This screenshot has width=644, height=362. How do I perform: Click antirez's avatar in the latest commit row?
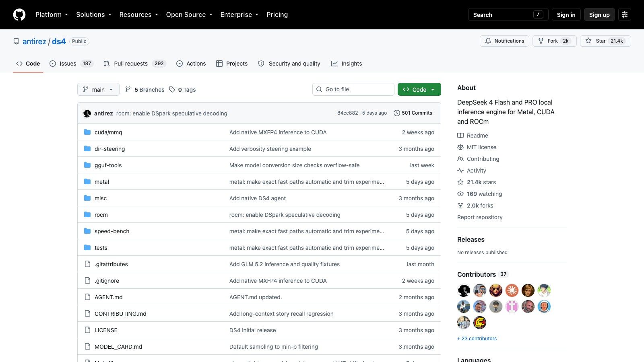(x=87, y=113)
